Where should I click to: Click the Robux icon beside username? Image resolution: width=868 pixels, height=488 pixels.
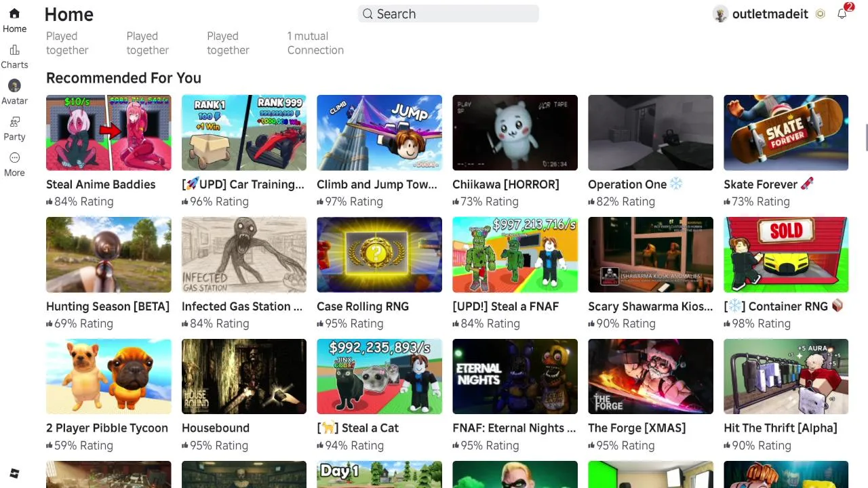tap(820, 14)
